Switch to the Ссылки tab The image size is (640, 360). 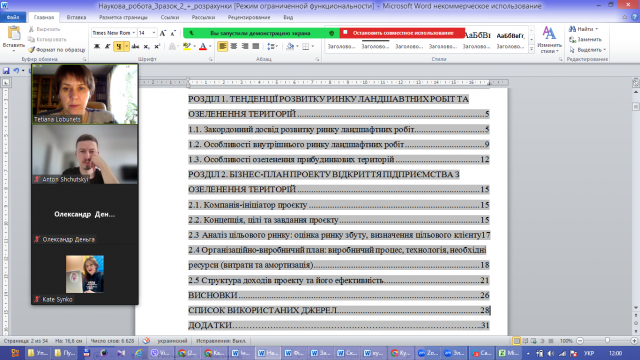tap(170, 17)
